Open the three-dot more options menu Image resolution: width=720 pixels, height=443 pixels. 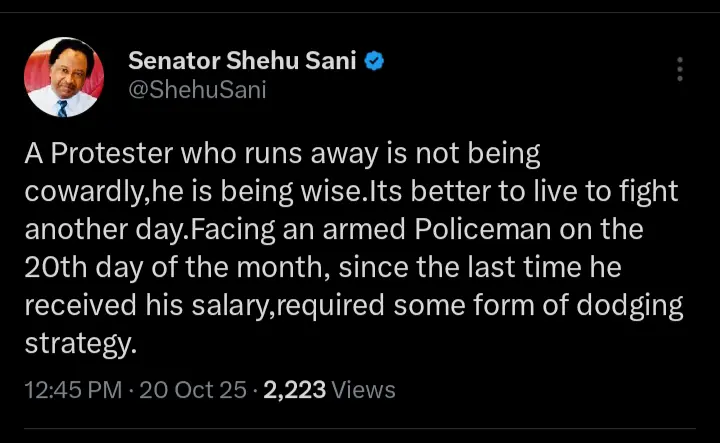point(680,69)
